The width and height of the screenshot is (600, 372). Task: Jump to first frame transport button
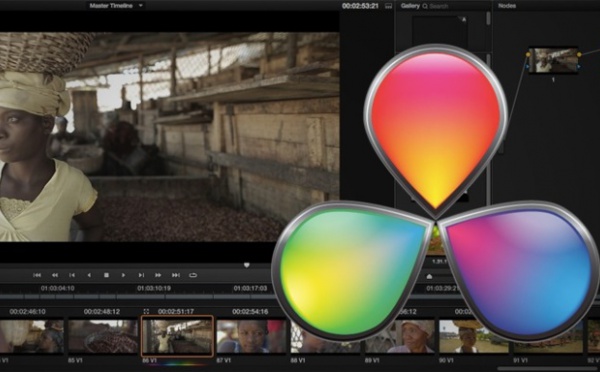tap(37, 275)
